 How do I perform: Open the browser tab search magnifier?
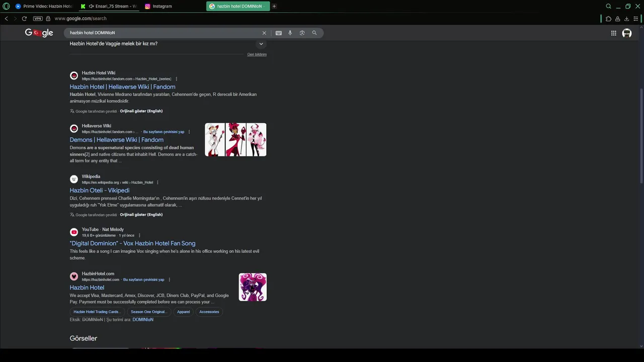click(x=608, y=6)
